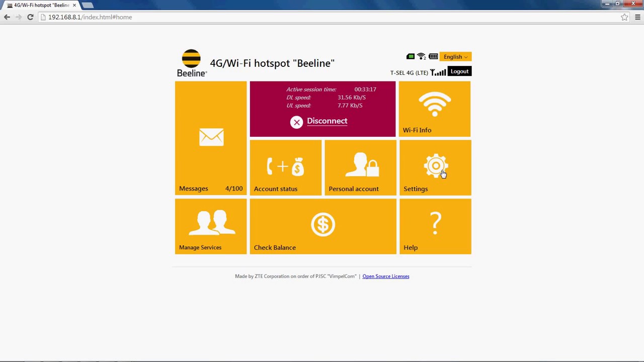Image resolution: width=644 pixels, height=362 pixels.
Task: Click the browser back arrow
Action: pyautogui.click(x=7, y=17)
